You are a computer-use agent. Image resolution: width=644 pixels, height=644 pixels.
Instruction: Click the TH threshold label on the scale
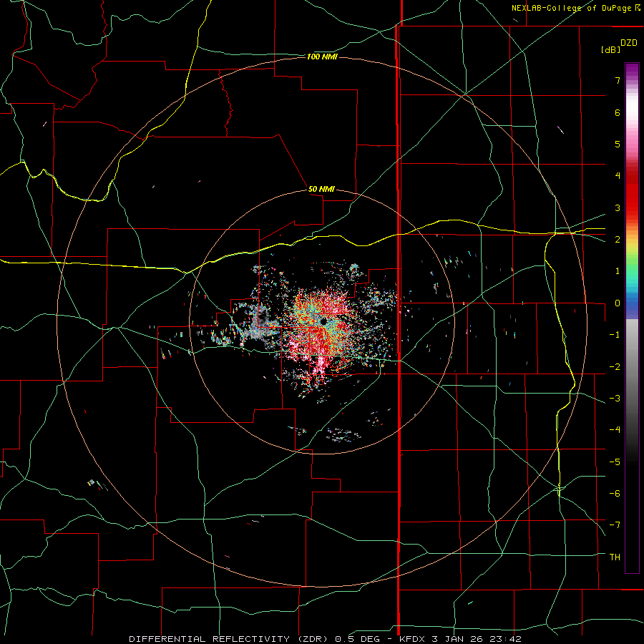615,557
